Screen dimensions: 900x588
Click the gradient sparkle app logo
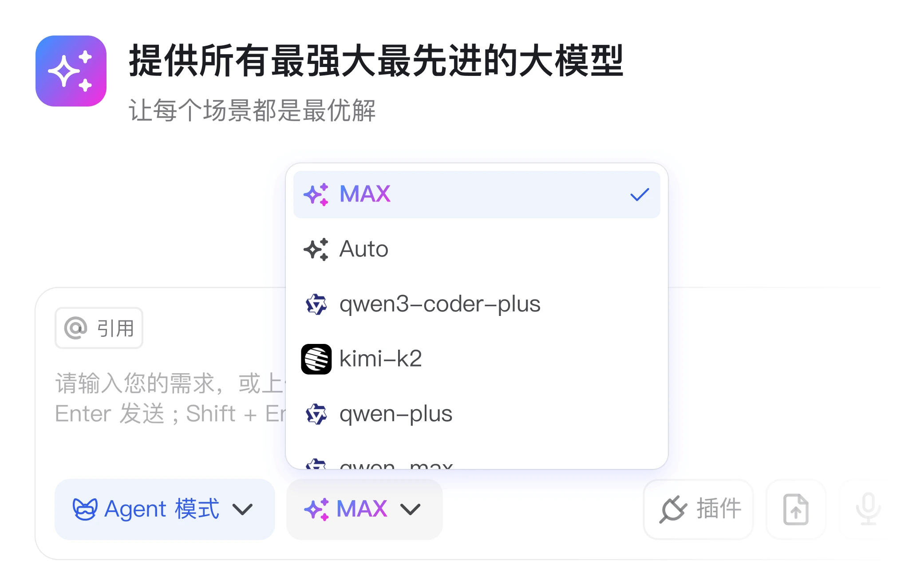[71, 71]
